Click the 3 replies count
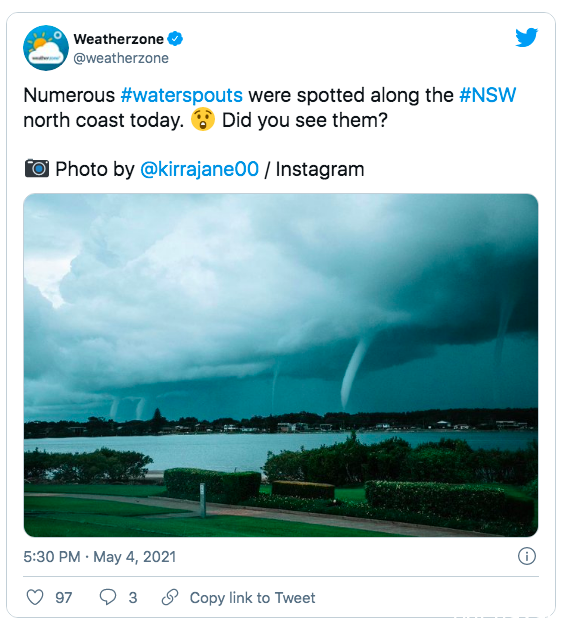Viewport: 564px width, 628px height. (133, 598)
